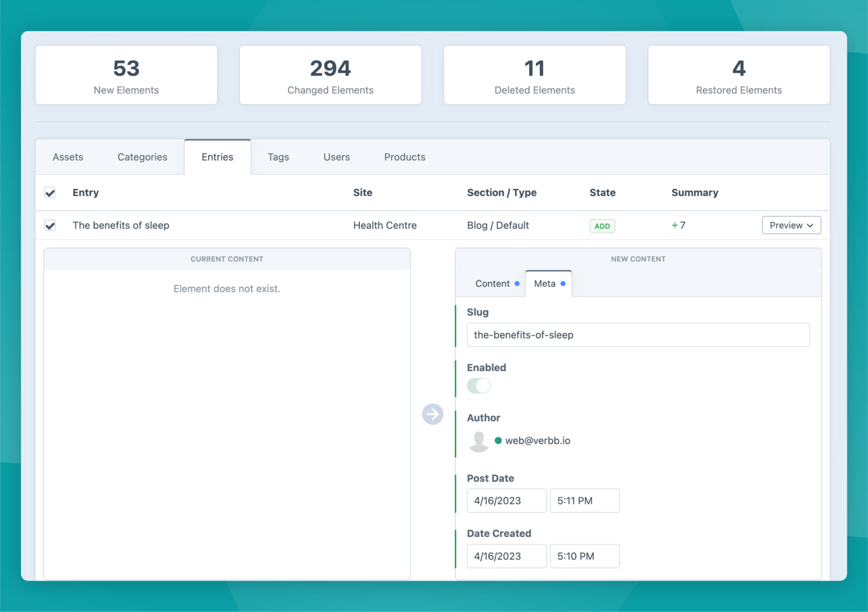Open the Users tab
This screenshot has width=868, height=612.
(x=337, y=157)
